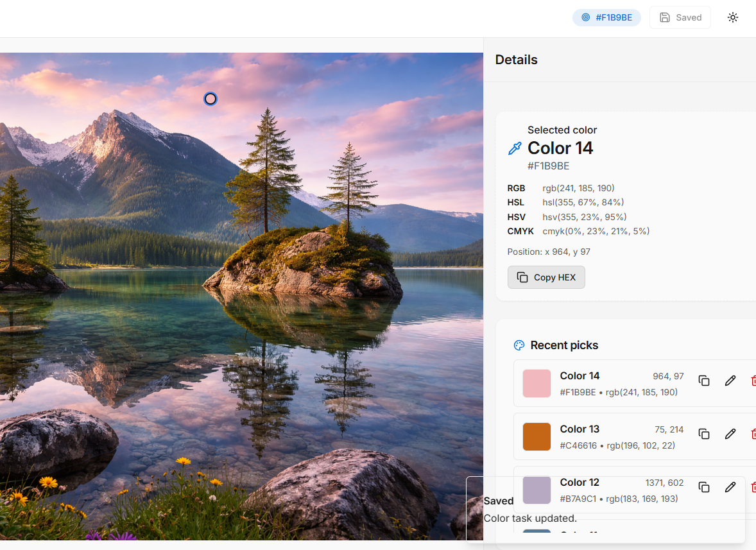Rename Color 13 with the pencil icon
Viewport: 756px width, 550px height.
point(730,434)
